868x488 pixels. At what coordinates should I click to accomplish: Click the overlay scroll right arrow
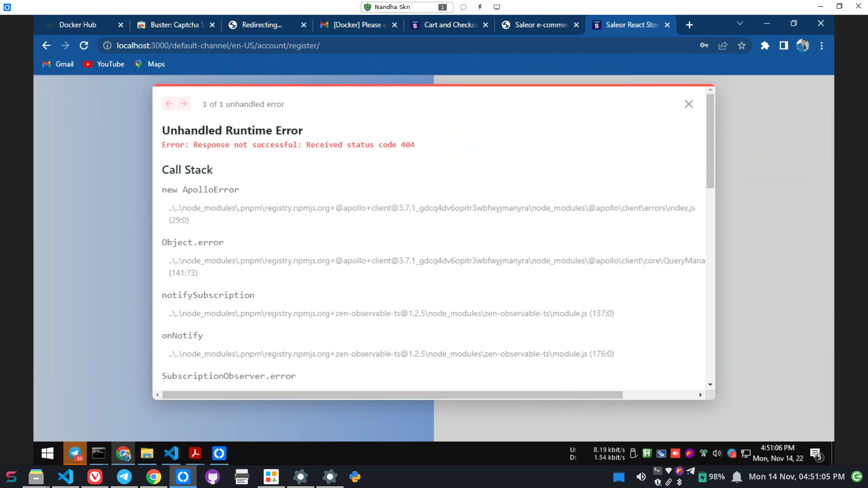click(x=700, y=395)
